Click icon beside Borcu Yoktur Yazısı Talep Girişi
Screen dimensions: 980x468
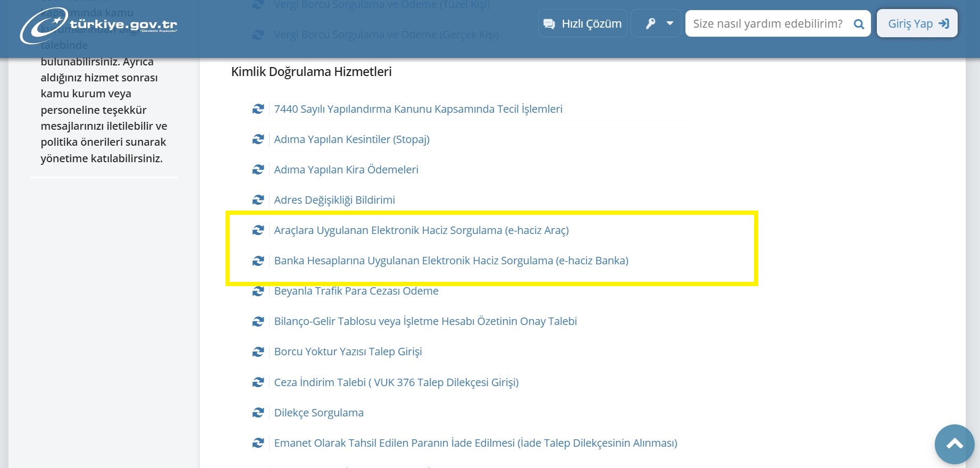pos(258,352)
